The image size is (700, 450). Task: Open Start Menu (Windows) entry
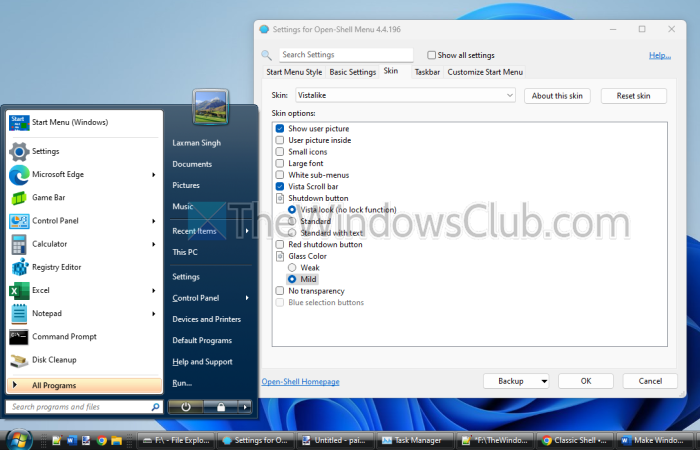tap(84, 122)
